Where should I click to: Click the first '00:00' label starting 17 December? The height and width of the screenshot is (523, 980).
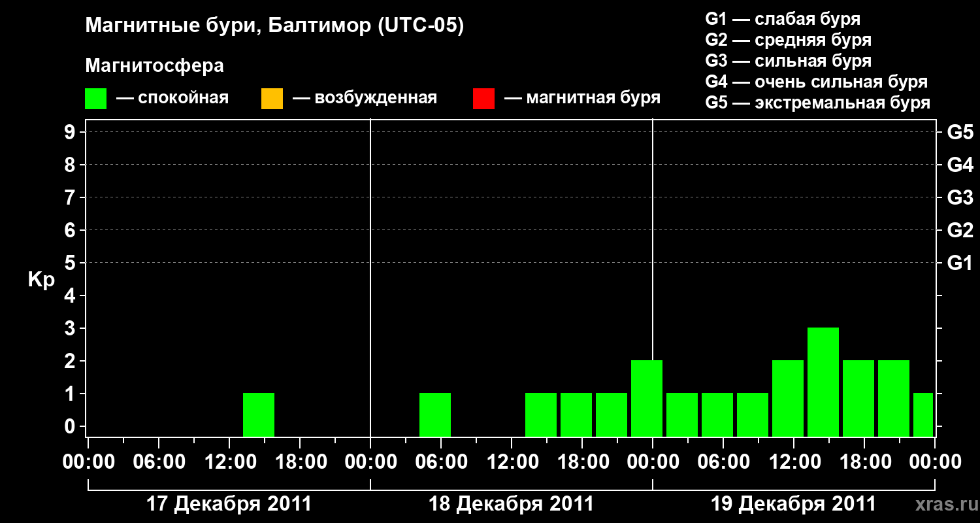(88, 462)
